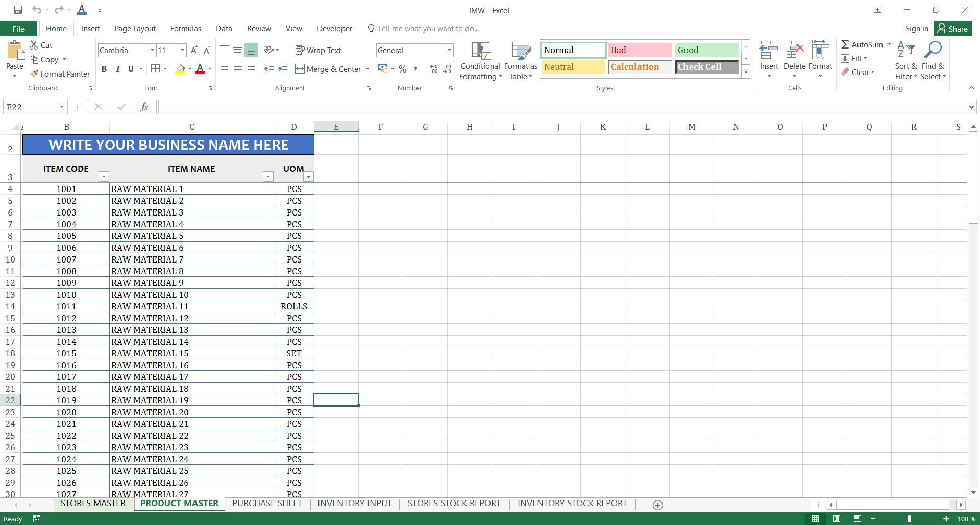980x525 pixels.
Task: Open the STORES MASTER sheet tab
Action: tap(93, 503)
